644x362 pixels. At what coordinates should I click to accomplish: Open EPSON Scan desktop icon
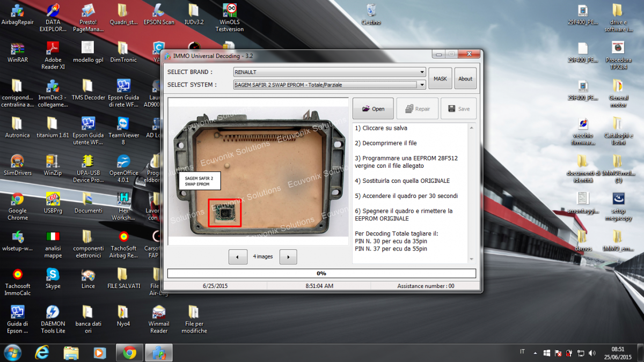tap(159, 15)
